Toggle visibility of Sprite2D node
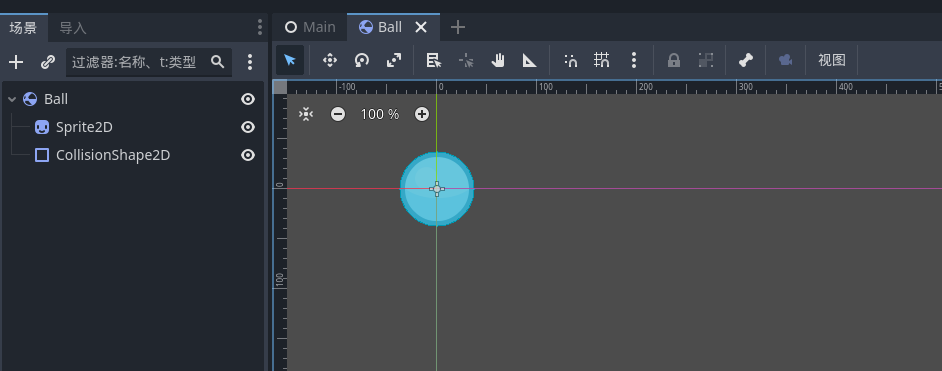 pyautogui.click(x=248, y=127)
